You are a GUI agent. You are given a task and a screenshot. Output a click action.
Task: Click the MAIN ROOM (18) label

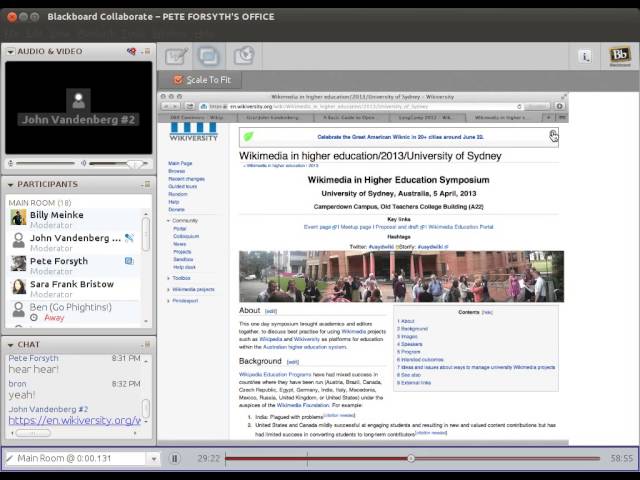[40, 203]
